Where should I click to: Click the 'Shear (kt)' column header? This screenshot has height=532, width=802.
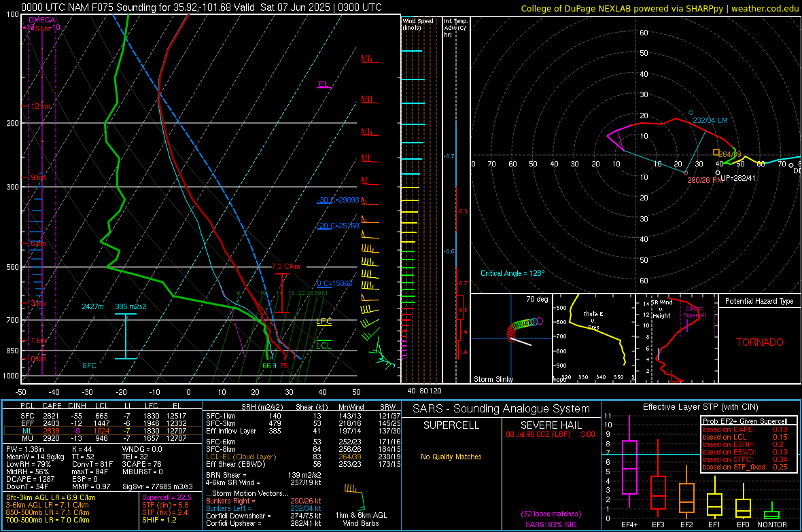tap(311, 407)
